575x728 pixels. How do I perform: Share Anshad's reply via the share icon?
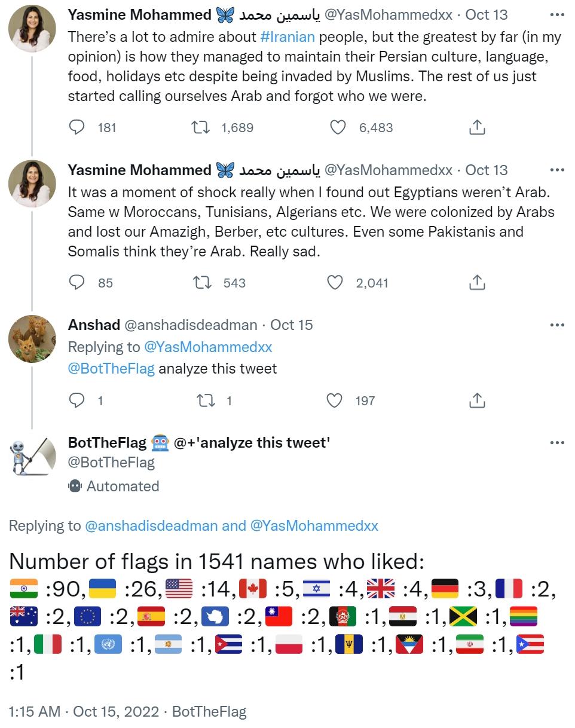point(476,400)
